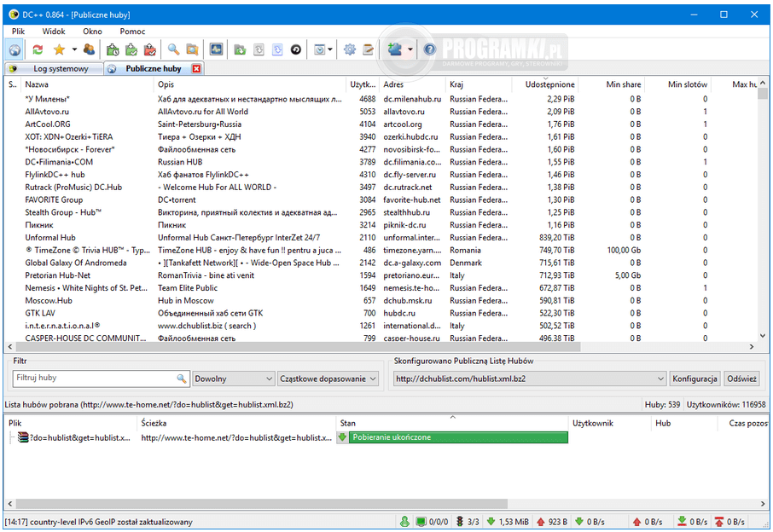This screenshot has height=532, width=773.
Task: Open Favorite Hubs via the star icon
Action: [x=59, y=49]
